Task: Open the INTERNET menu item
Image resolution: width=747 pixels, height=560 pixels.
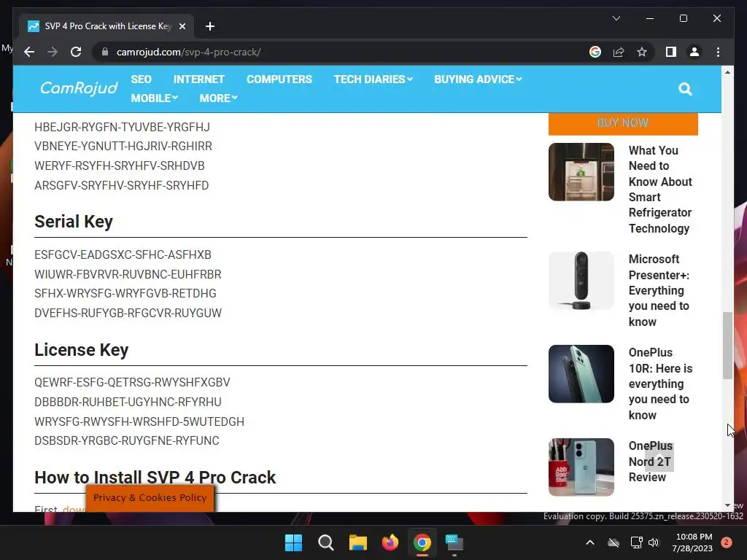Action: [x=198, y=79]
